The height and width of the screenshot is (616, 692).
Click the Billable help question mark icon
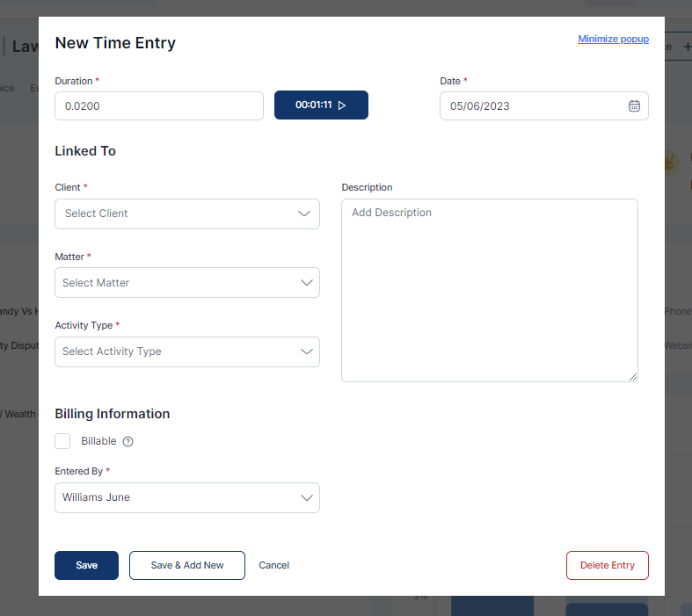[128, 442]
